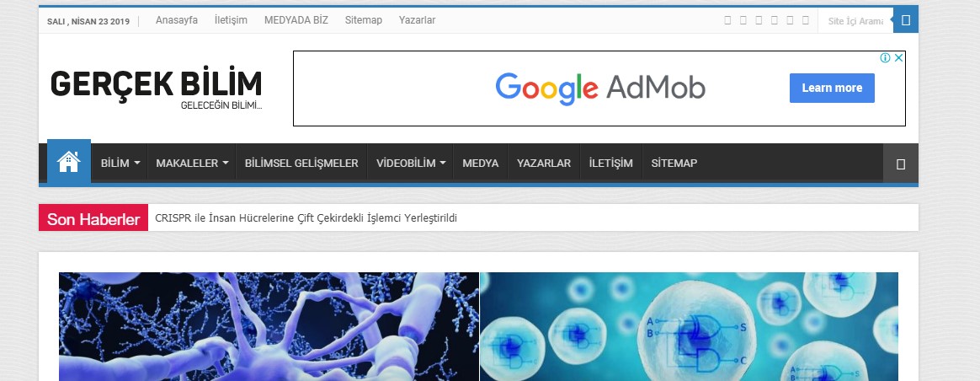Click the last social icon in top bar
This screenshot has width=980, height=381.
tap(806, 20)
